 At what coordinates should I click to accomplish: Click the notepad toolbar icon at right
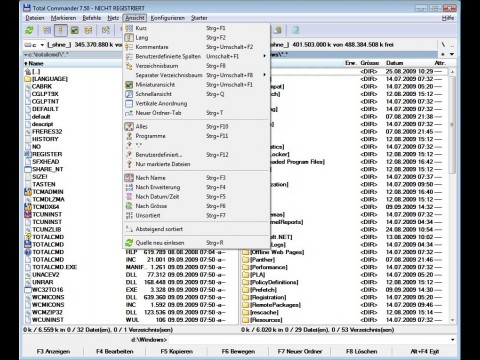(x=295, y=30)
